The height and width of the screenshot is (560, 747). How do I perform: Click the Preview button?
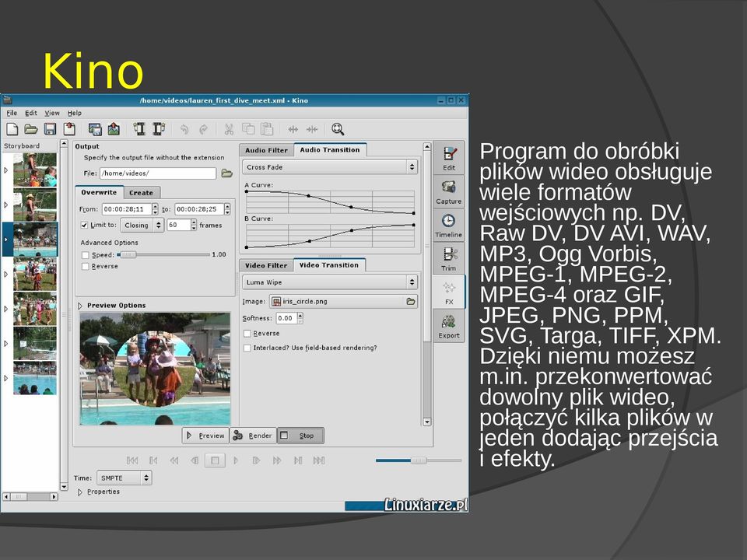(205, 436)
